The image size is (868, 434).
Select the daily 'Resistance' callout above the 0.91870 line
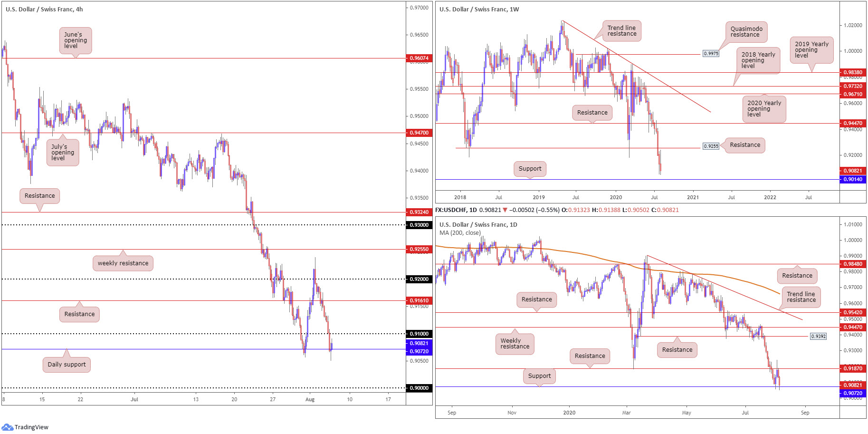(x=590, y=356)
